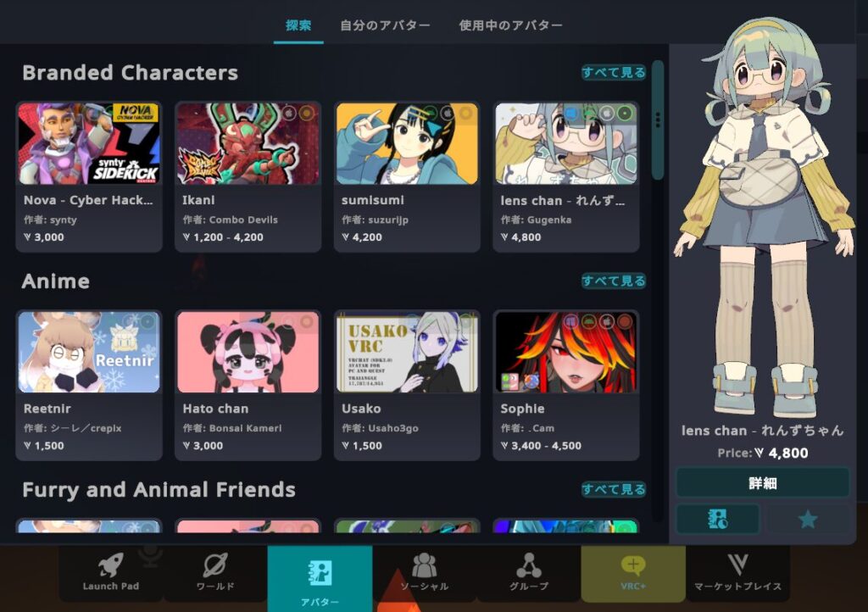The height and width of the screenshot is (612, 868).
Task: Click the avatar try-on icon beside the star
Action: 718,519
